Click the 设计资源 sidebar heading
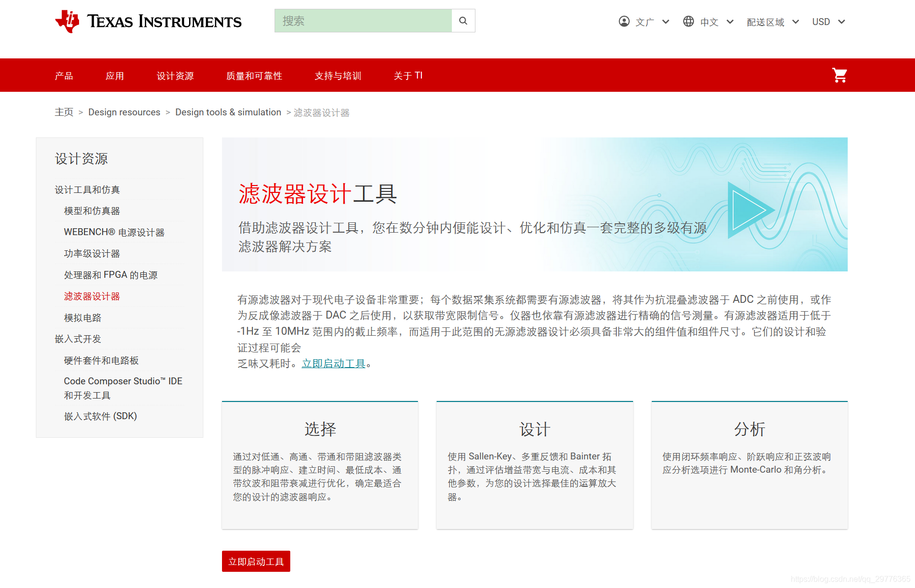 [x=81, y=159]
